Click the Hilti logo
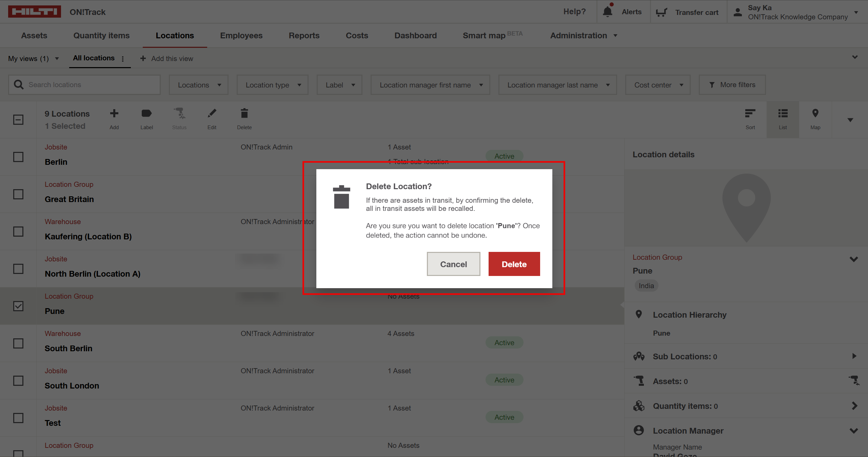868x457 pixels. [x=34, y=12]
